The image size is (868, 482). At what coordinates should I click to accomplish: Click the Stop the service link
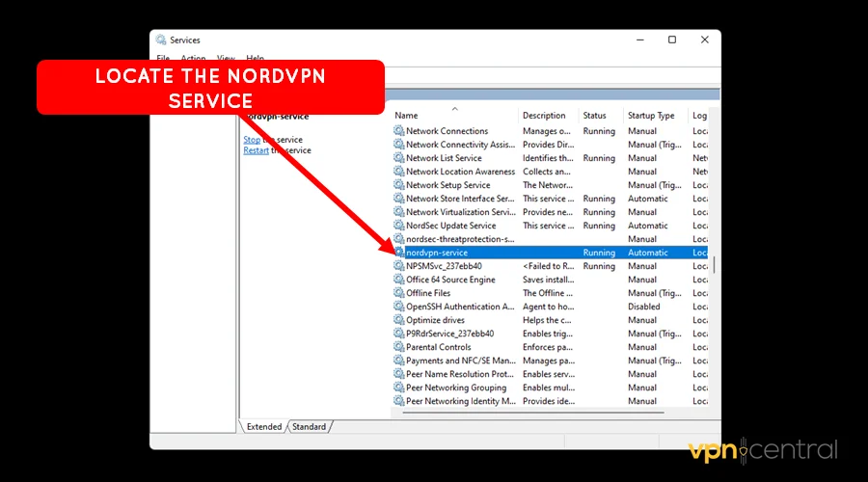[252, 140]
